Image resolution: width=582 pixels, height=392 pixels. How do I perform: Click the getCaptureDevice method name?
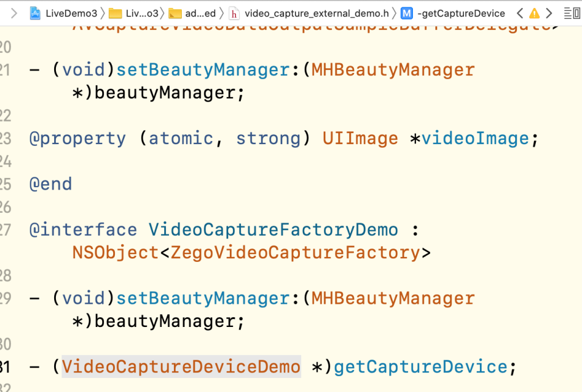tap(421, 367)
